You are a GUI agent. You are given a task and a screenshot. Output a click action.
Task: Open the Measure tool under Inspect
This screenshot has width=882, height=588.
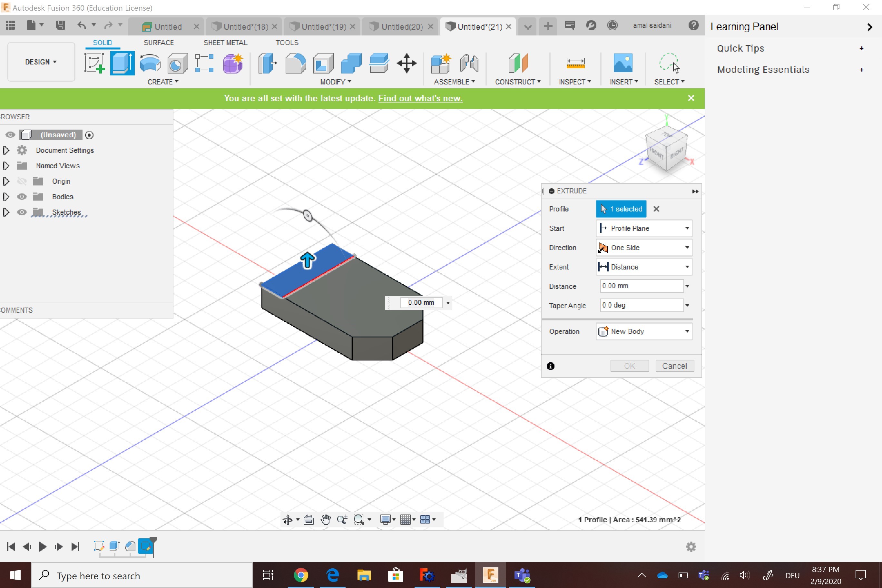575,63
